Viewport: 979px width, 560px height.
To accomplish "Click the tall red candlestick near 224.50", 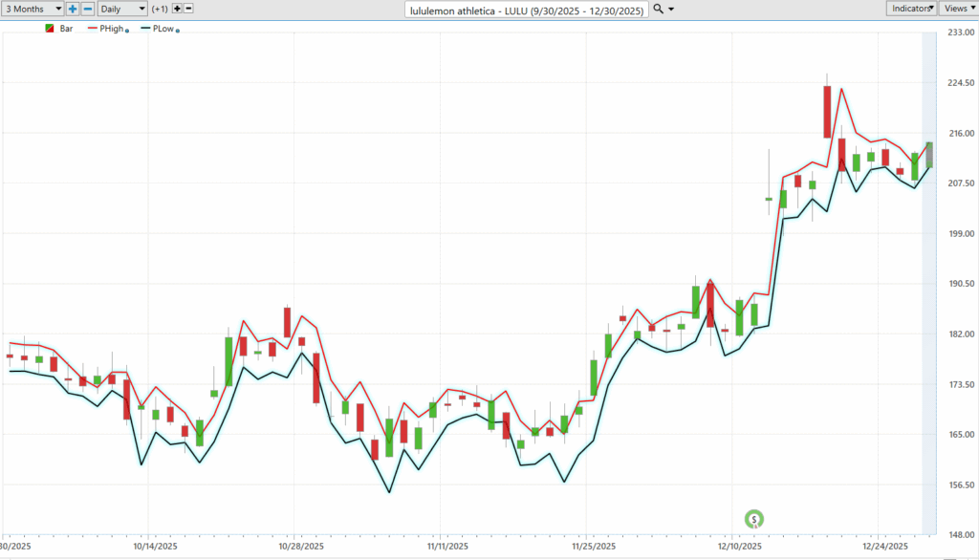I will (827, 111).
